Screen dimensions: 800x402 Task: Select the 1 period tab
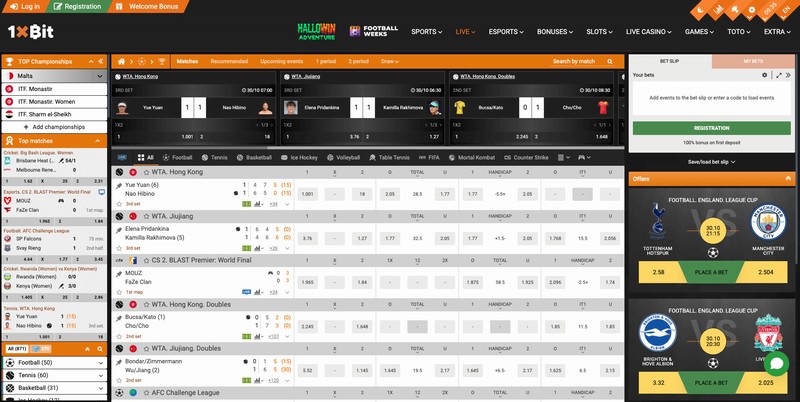coord(326,61)
